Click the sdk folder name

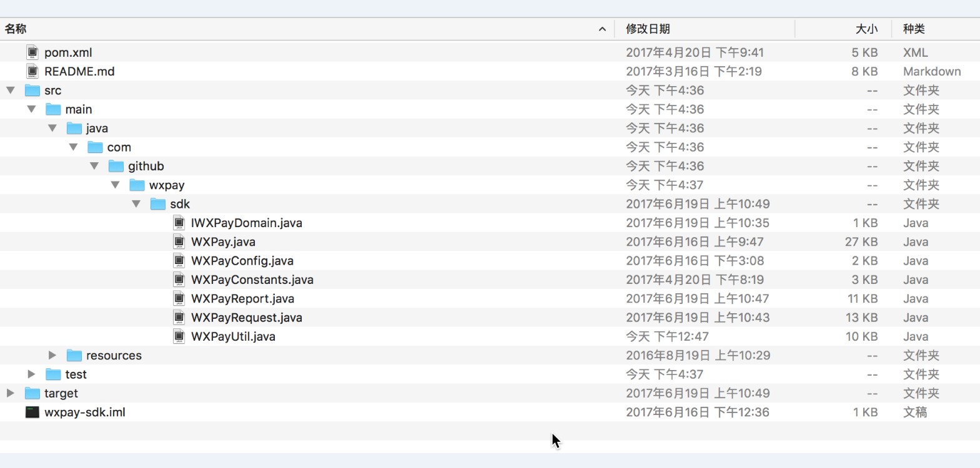pos(180,204)
